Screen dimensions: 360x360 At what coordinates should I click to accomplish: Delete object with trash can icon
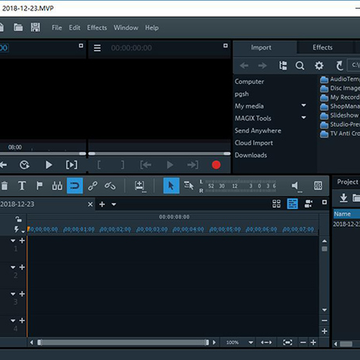point(4,186)
